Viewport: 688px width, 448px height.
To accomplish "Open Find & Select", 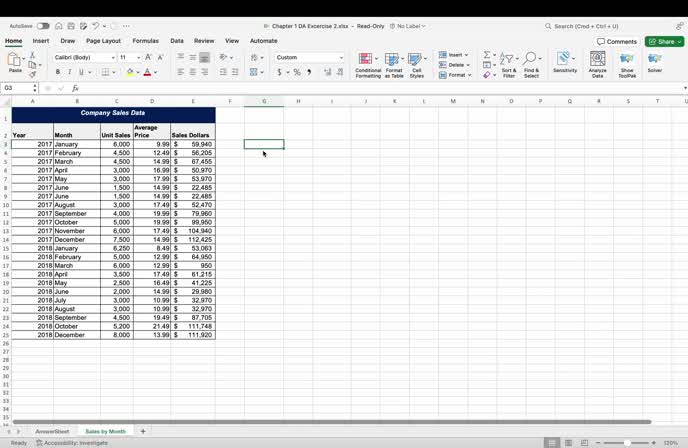I will pos(531,61).
